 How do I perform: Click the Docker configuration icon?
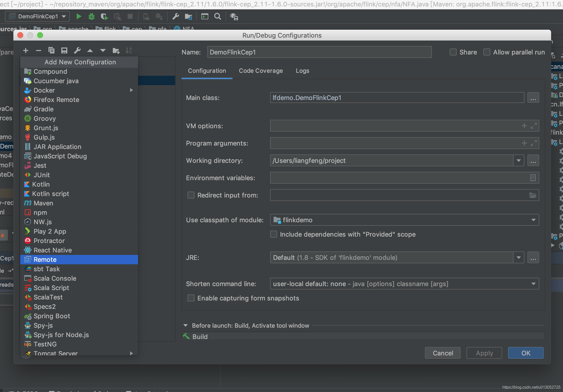(x=27, y=90)
